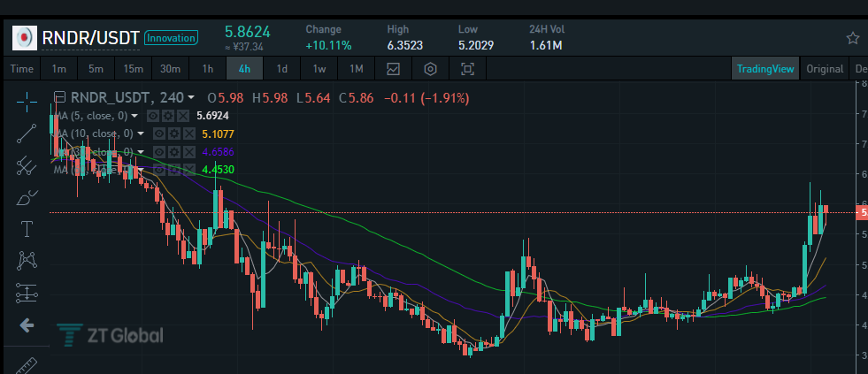Image resolution: width=868 pixels, height=374 pixels.
Task: Switch to the 1d timeframe
Action: (x=281, y=69)
